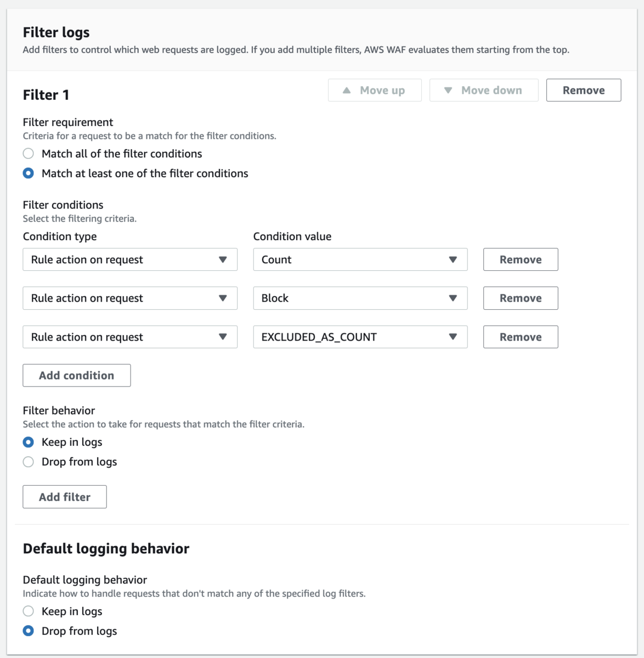This screenshot has height=658, width=644.
Task: Expand the Block condition value dropdown
Action: pyautogui.click(x=360, y=298)
